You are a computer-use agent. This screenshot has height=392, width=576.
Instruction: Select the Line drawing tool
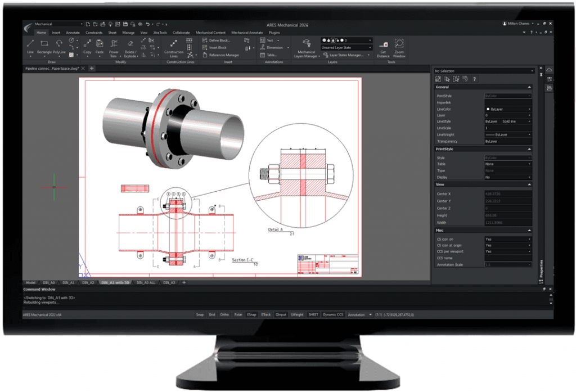(30, 46)
